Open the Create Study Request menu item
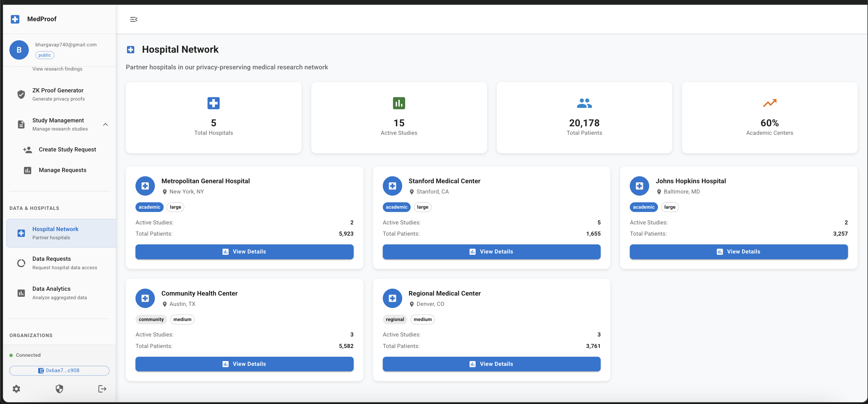Image resolution: width=868 pixels, height=404 pixels. [x=67, y=150]
